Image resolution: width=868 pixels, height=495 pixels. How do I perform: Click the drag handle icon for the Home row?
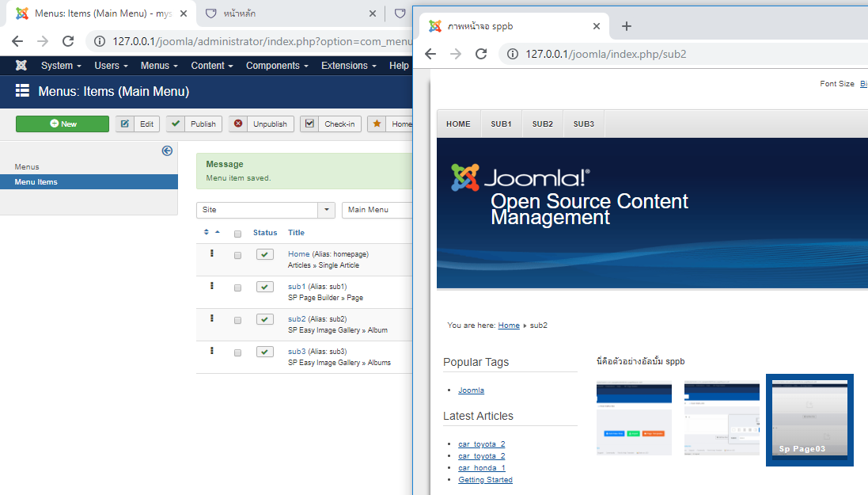211,253
